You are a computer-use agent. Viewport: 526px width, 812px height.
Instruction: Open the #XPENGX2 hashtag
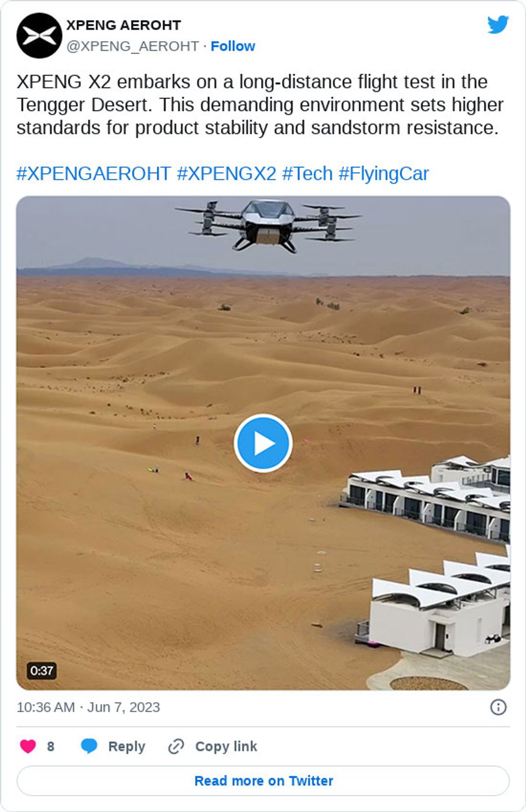point(227,174)
